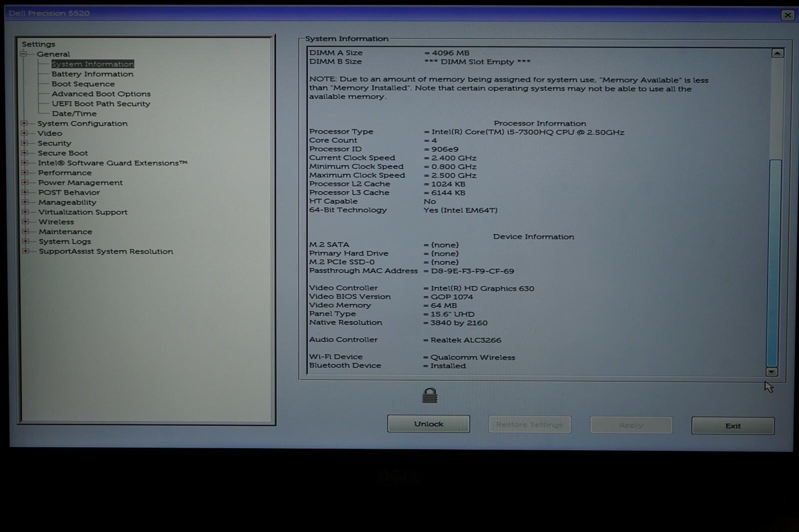Click the Secure Boot label
The height and width of the screenshot is (532, 799).
[x=63, y=153]
